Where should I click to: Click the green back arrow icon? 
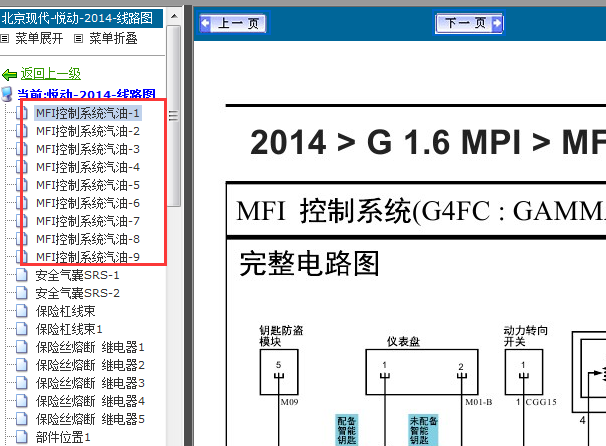[x=9, y=74]
